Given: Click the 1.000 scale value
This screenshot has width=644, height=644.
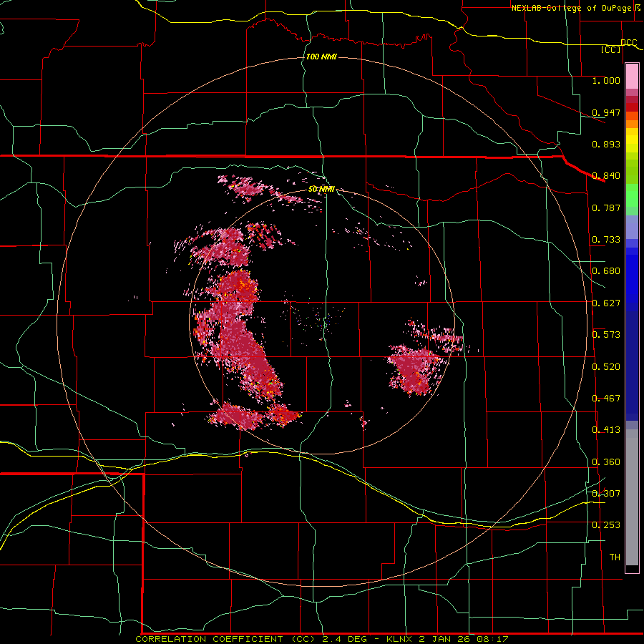Looking at the screenshot, I should [x=606, y=80].
